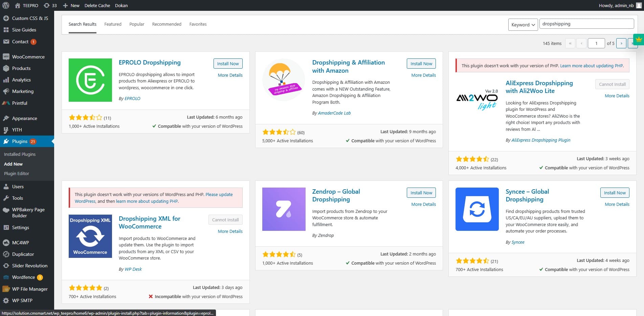Click the yellow crown icon
This screenshot has width=644, height=316.
(639, 40)
